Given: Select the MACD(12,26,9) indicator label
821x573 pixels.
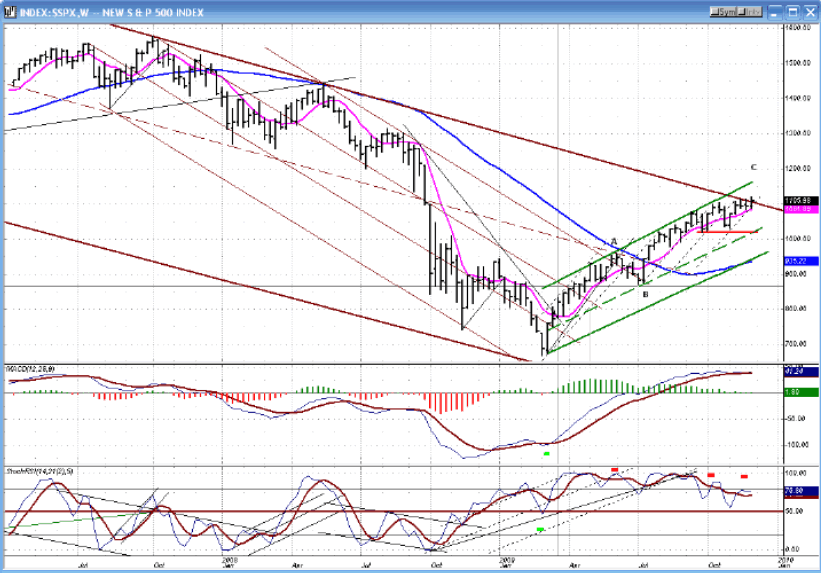Looking at the screenshot, I should (x=30, y=369).
